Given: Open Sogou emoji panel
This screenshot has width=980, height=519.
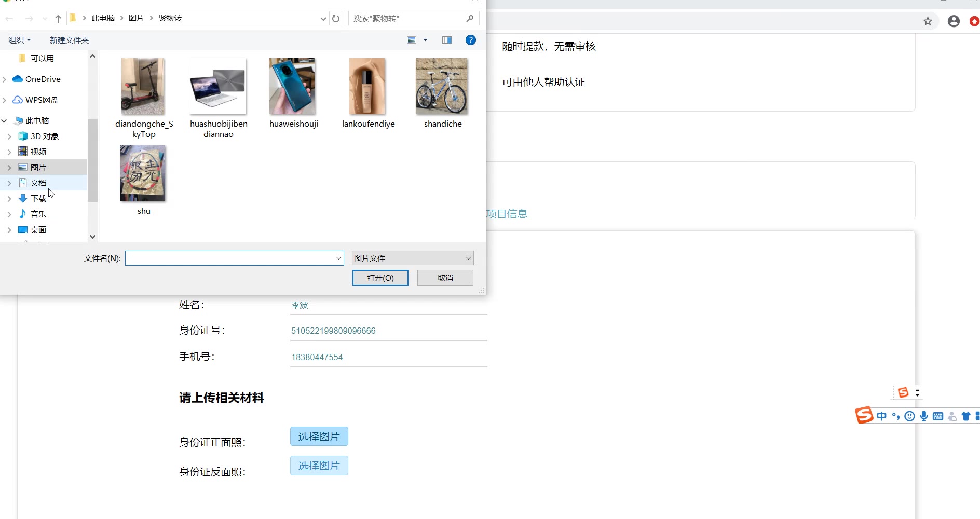Looking at the screenshot, I should [909, 416].
